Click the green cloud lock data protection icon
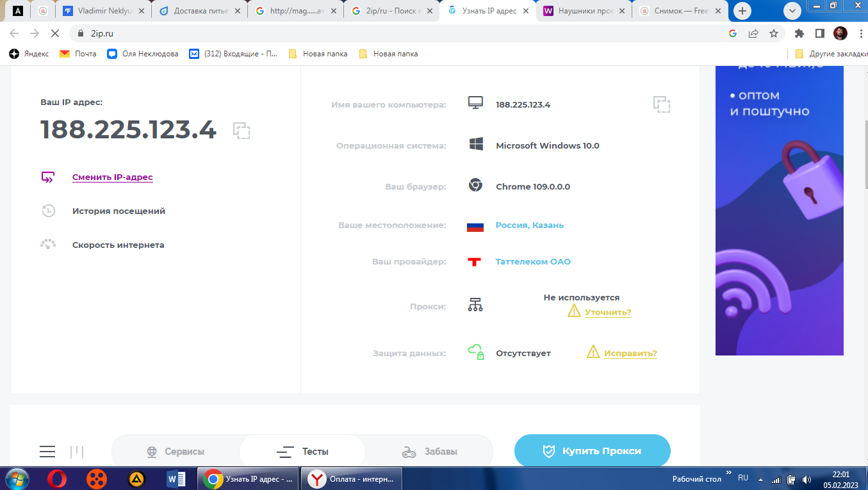This screenshot has height=490, width=868. [475, 352]
